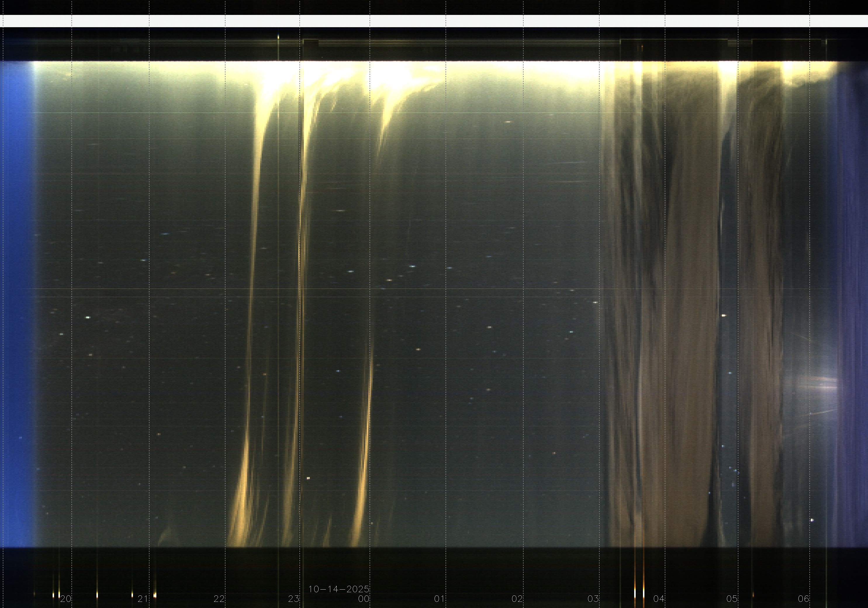The image size is (868, 608).
Task: Click the 20 hour label on timeline
Action: (x=66, y=599)
